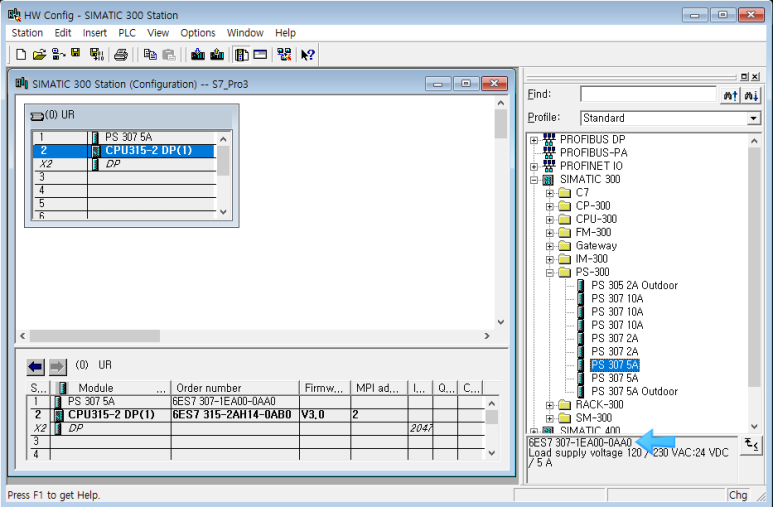Select the highlighted PS 307 5A item
This screenshot has height=507, width=773.
click(x=615, y=365)
